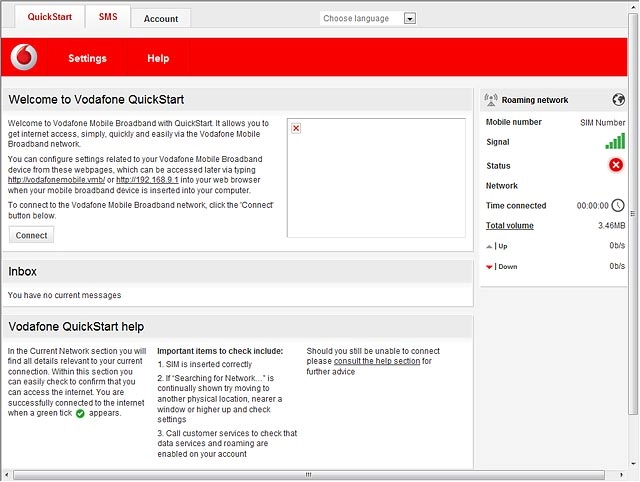This screenshot has height=482, width=640.
Task: Click the Up arrow traffic icon
Action: coord(489,246)
